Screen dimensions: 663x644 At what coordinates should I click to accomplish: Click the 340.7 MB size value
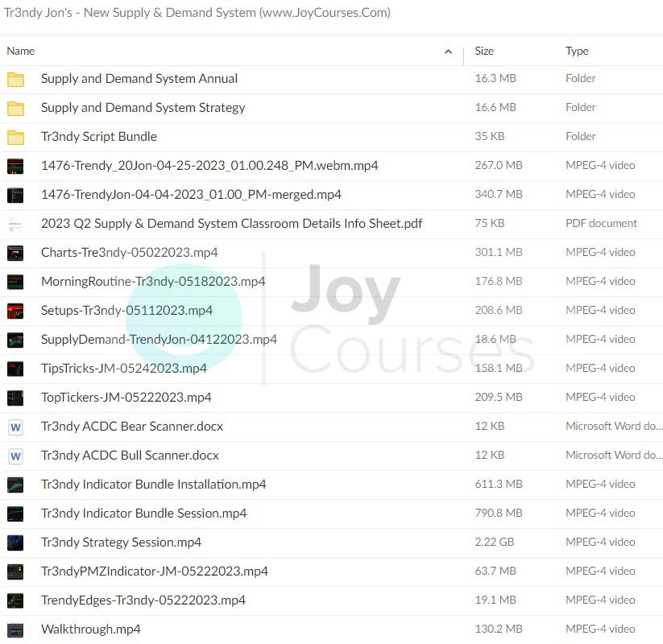click(x=499, y=194)
